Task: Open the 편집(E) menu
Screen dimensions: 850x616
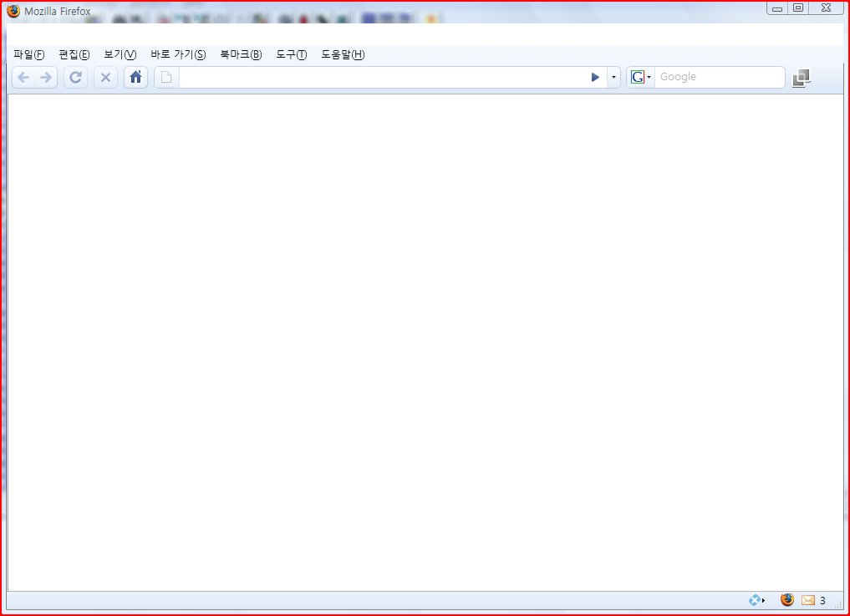Action: pos(74,55)
